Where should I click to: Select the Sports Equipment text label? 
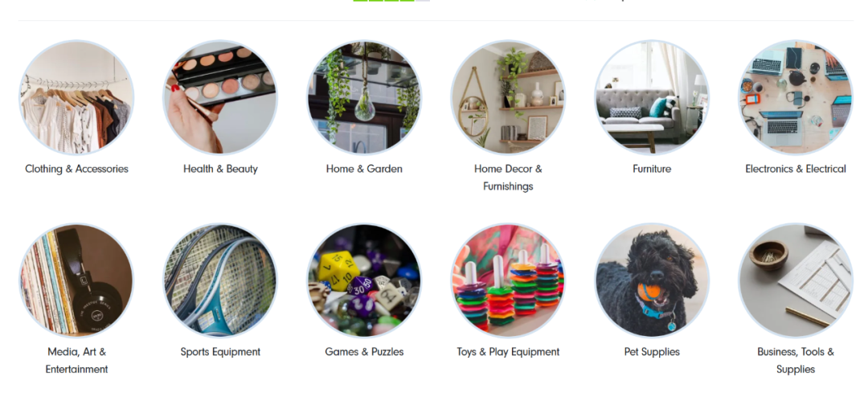coord(220,352)
